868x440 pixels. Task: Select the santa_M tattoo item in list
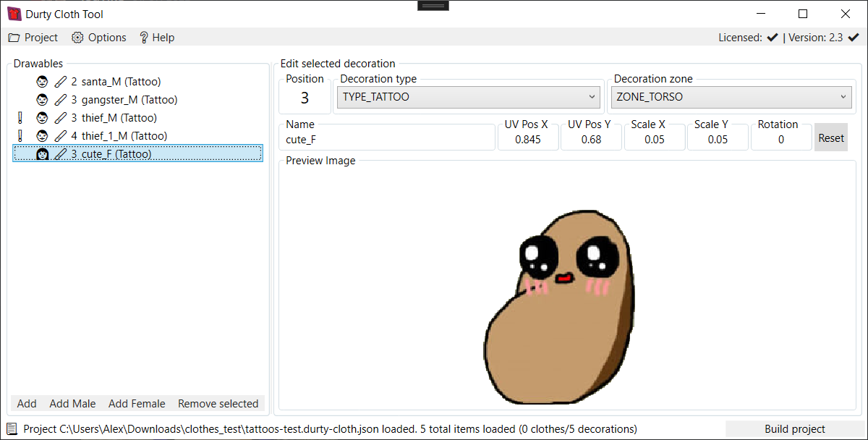click(x=121, y=82)
